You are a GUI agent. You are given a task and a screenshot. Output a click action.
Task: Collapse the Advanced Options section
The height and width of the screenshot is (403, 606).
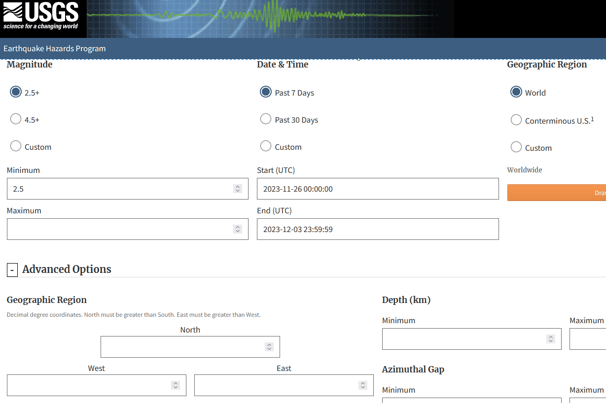(x=12, y=270)
